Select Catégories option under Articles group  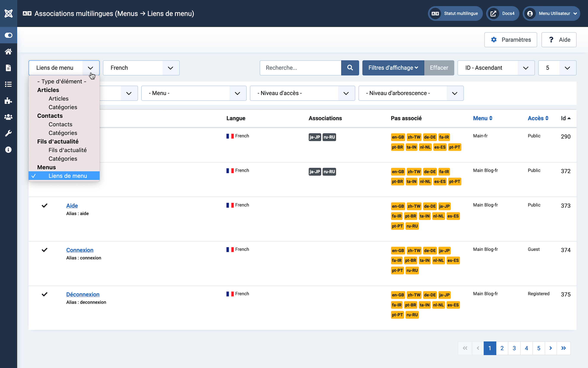click(x=64, y=107)
